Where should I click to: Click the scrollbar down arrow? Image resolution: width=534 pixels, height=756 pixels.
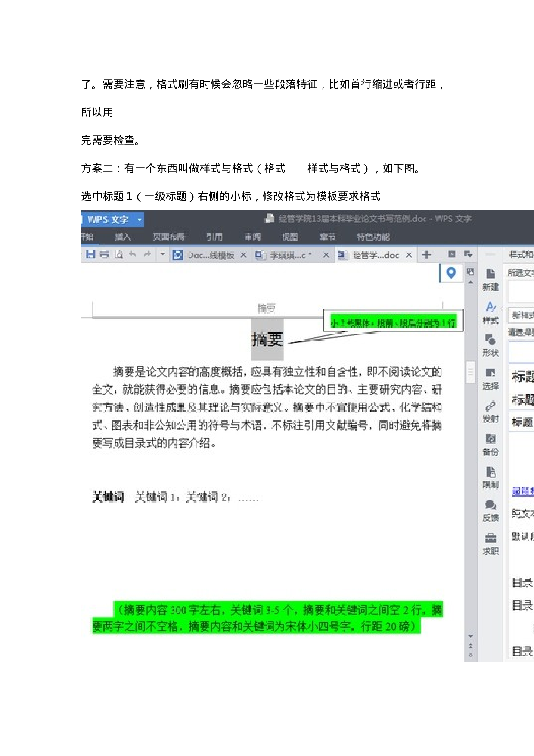click(x=471, y=636)
